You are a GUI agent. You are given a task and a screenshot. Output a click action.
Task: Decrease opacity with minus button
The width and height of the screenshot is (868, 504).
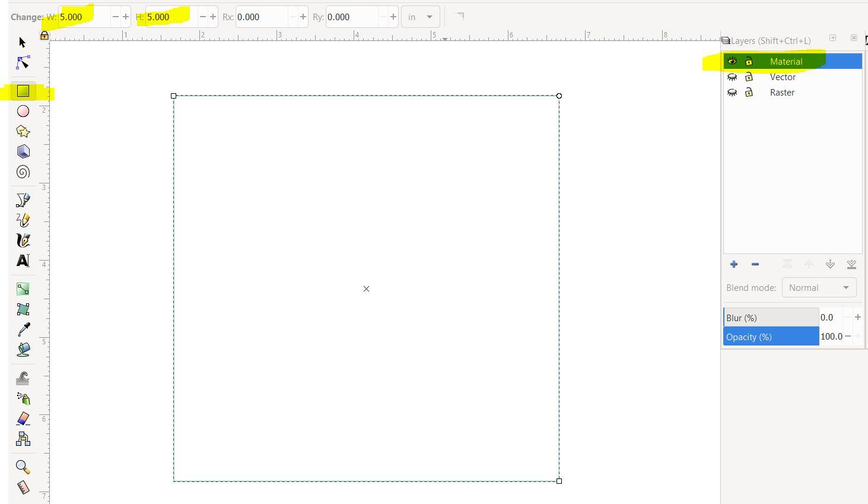point(848,336)
